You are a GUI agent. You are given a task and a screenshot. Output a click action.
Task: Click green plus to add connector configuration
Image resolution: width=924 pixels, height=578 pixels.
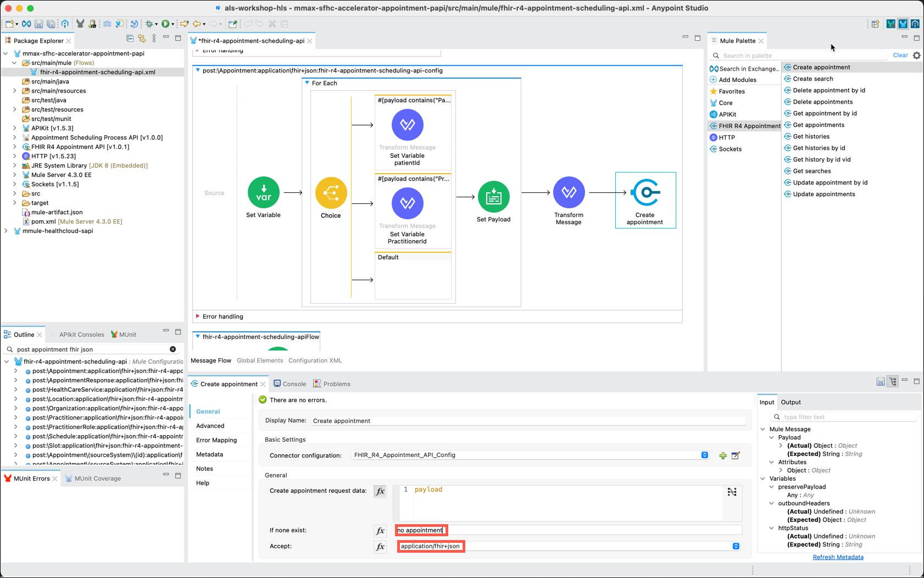(x=723, y=455)
